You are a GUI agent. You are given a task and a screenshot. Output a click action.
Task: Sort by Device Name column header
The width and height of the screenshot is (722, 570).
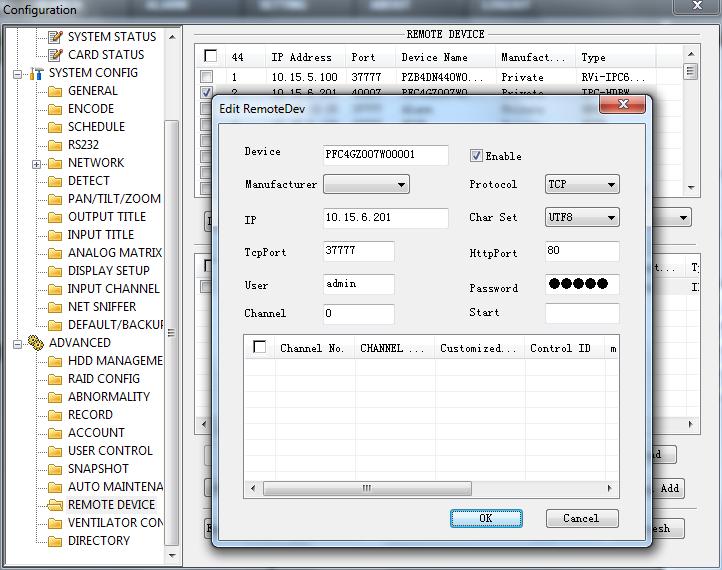(444, 57)
